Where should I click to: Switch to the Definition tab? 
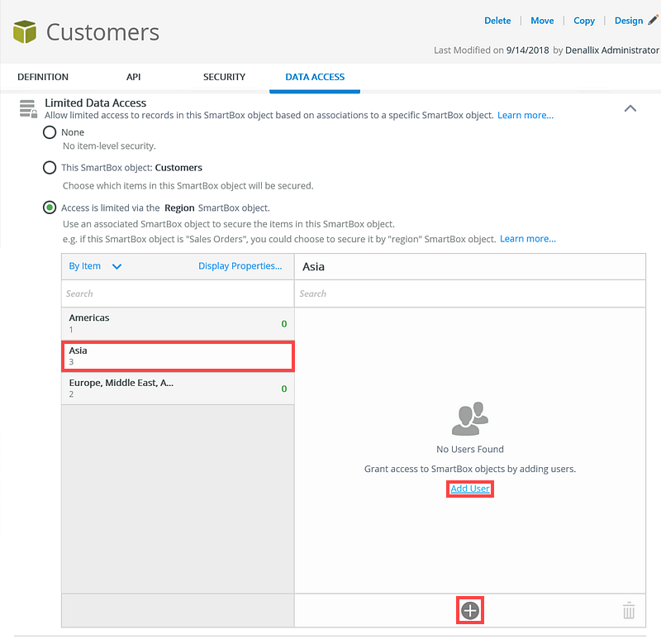pos(43,77)
